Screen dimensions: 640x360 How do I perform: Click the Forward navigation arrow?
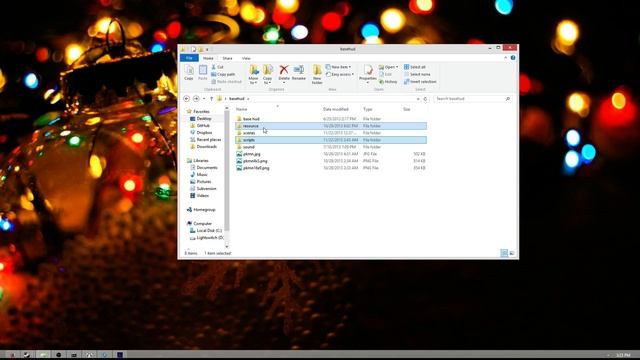coord(196,99)
